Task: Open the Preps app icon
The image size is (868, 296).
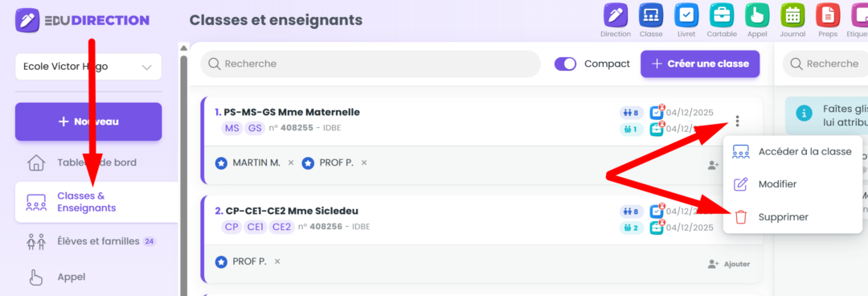Action: pos(828,15)
